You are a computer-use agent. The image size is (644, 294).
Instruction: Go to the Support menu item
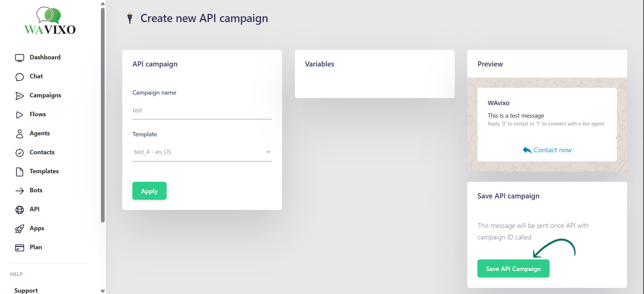coord(26,290)
